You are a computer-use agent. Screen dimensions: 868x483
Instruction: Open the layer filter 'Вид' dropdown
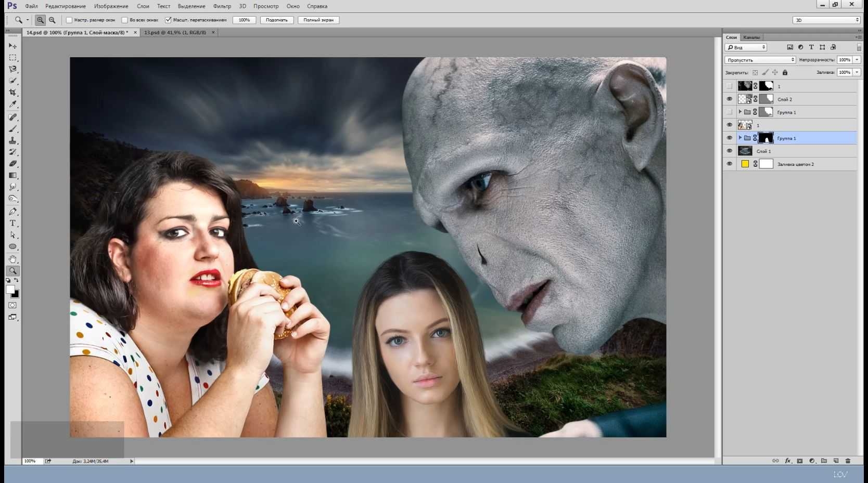tap(746, 47)
